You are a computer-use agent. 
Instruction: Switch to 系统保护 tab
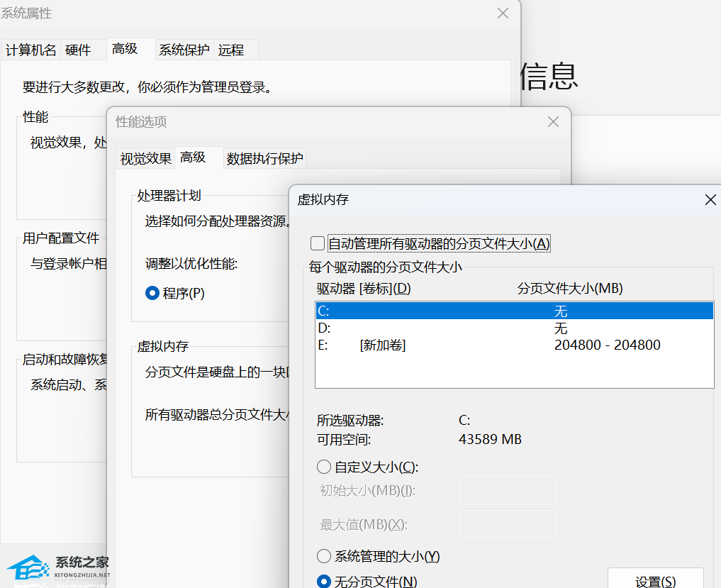[x=184, y=50]
